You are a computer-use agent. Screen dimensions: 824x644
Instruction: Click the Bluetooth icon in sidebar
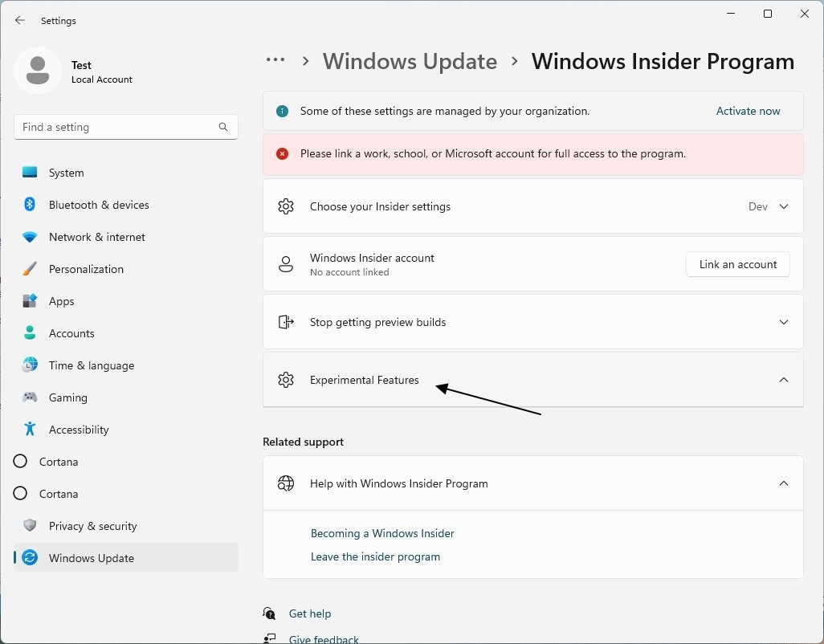[x=30, y=204]
